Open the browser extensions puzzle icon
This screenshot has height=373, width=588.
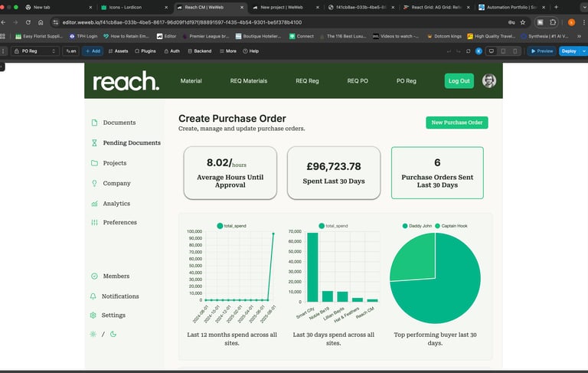click(x=553, y=22)
